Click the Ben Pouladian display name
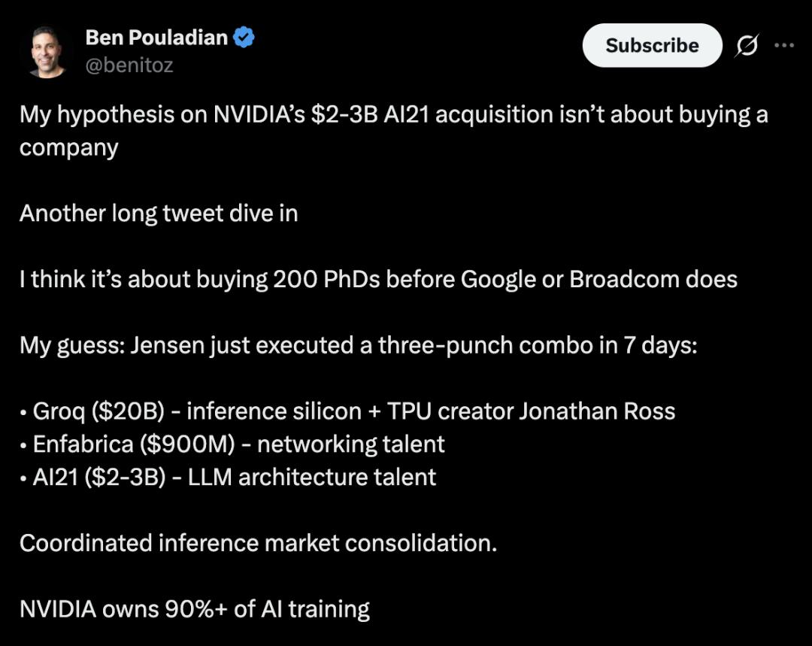This screenshot has width=812, height=646. pos(156,37)
